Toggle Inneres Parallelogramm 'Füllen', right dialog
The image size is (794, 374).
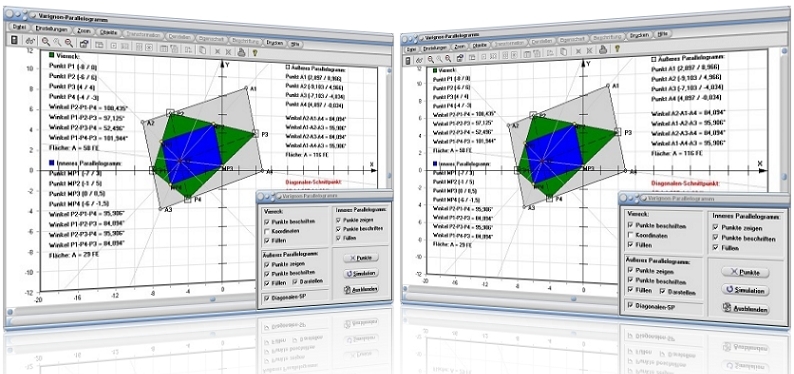point(716,247)
